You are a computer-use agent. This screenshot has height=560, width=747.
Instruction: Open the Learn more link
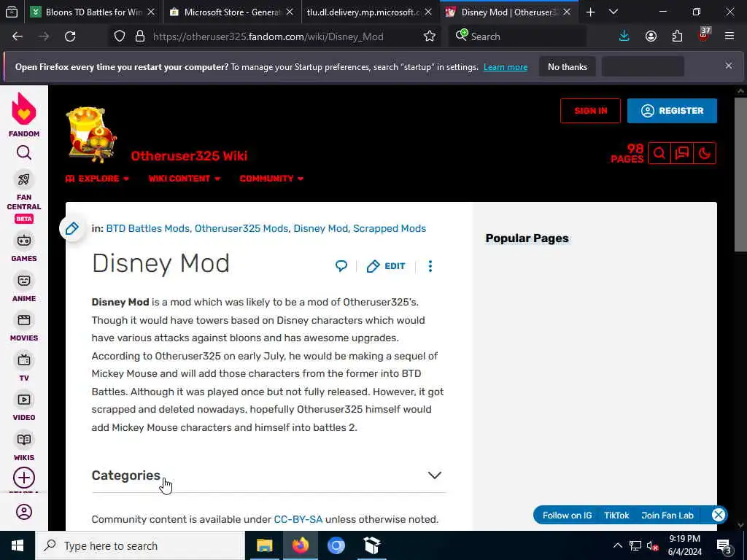pyautogui.click(x=506, y=67)
